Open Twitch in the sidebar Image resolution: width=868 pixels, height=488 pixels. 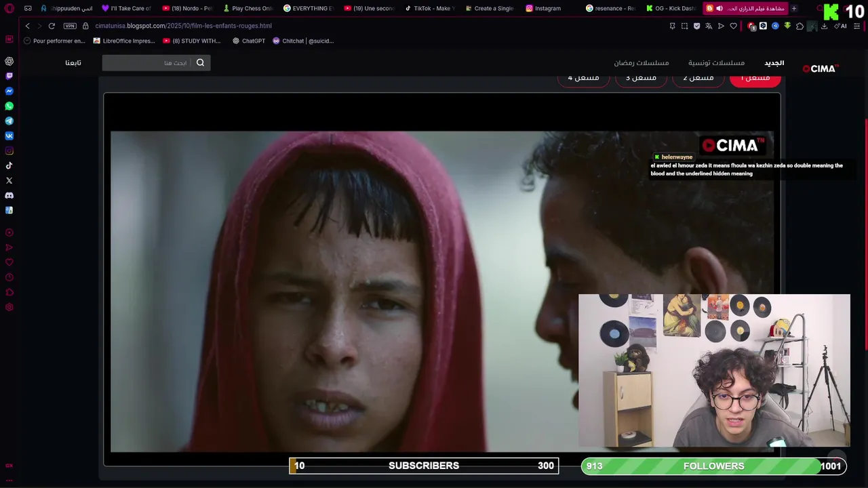pyautogui.click(x=9, y=76)
